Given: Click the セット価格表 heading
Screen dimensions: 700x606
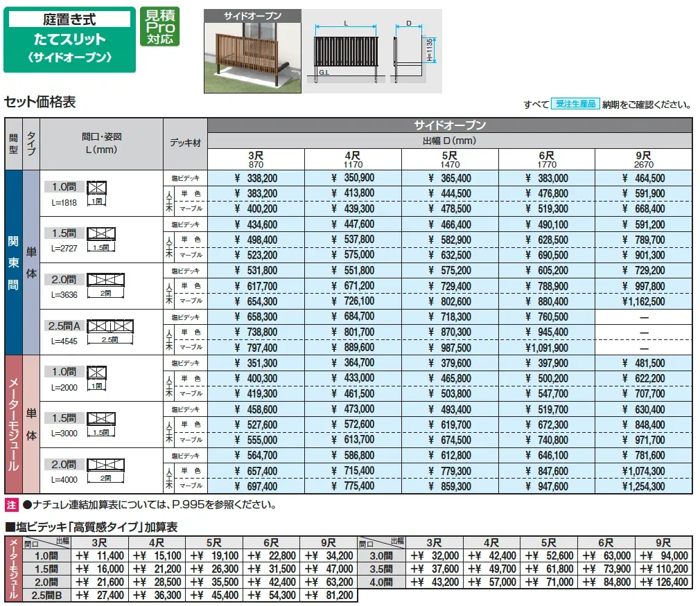Looking at the screenshot, I should point(40,103).
